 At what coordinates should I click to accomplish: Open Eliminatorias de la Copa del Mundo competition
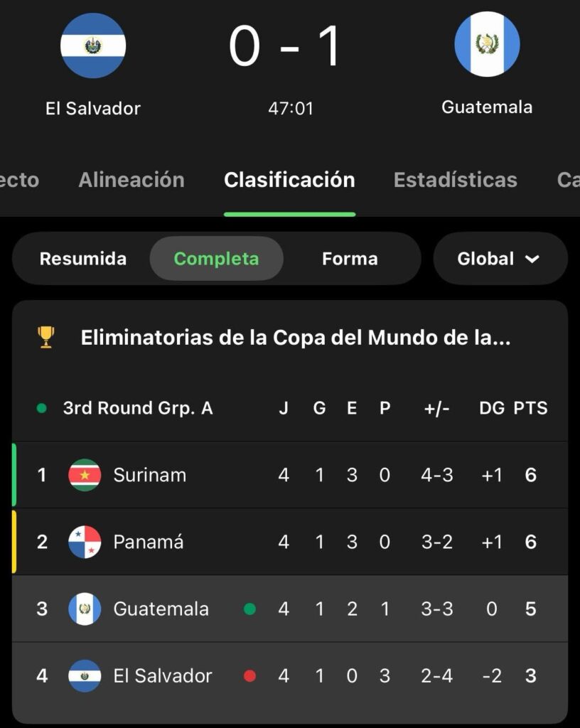pos(296,338)
